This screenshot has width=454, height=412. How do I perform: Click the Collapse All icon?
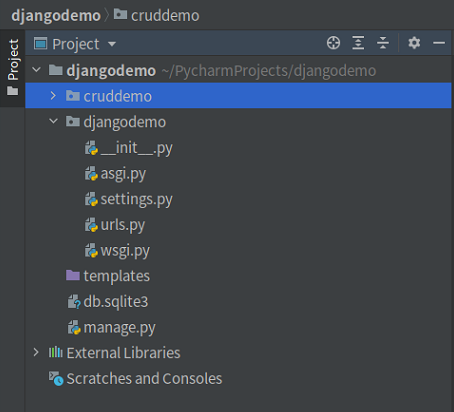click(x=383, y=43)
